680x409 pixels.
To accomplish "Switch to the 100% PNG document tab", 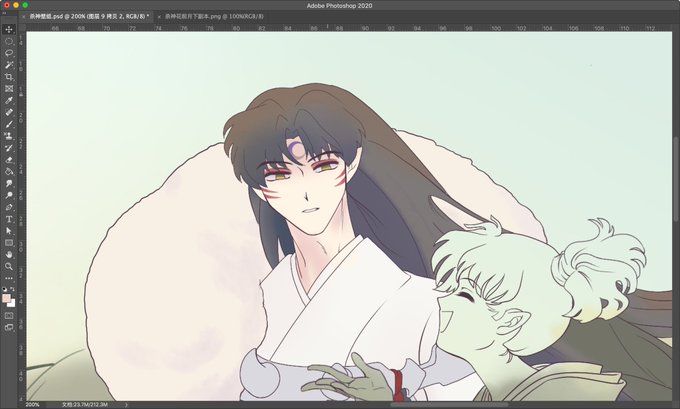I will coord(214,16).
